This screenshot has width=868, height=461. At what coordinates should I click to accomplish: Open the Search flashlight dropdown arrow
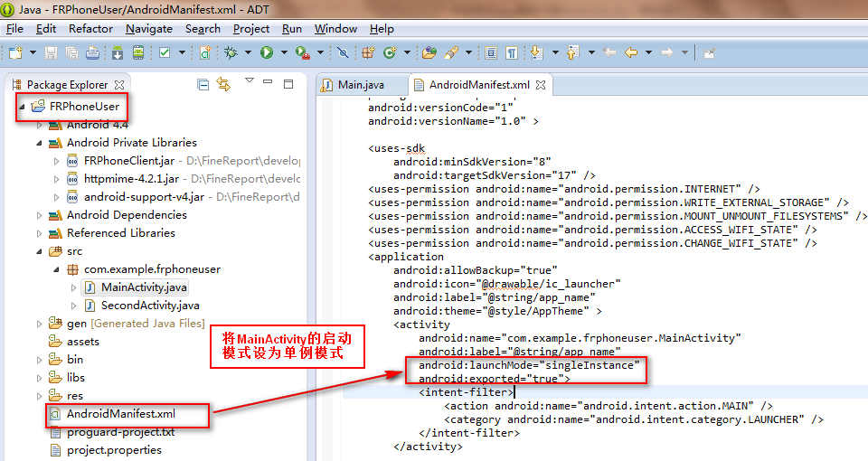click(x=468, y=52)
